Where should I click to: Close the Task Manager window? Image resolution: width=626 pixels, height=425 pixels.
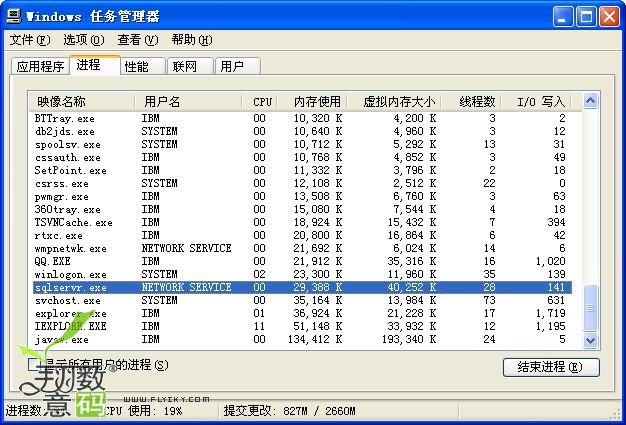pyautogui.click(x=610, y=17)
